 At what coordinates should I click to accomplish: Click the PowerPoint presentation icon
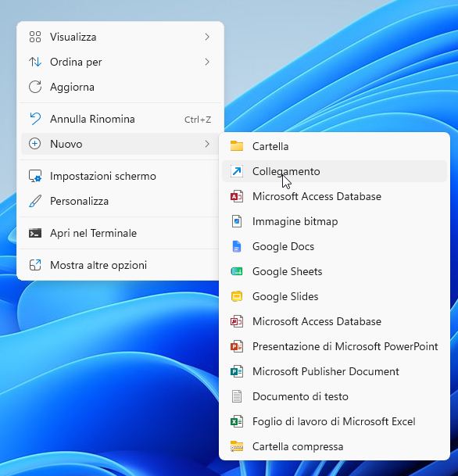(237, 346)
